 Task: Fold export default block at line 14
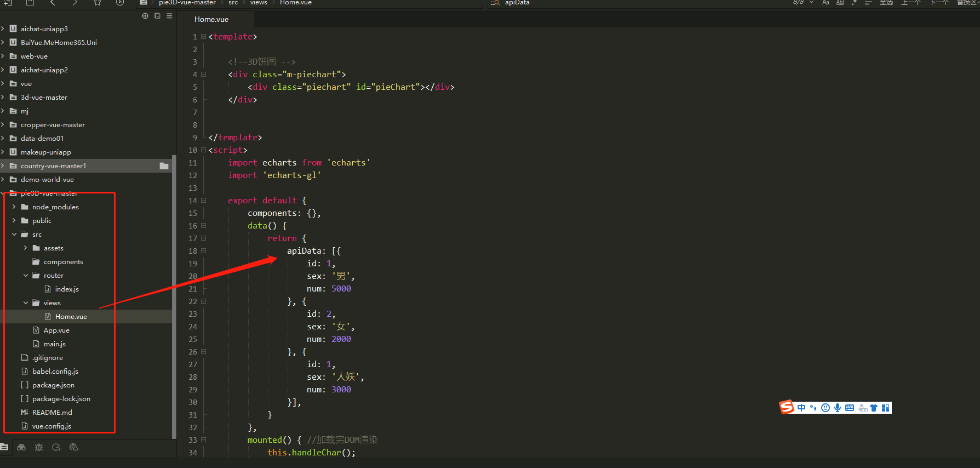click(x=203, y=201)
